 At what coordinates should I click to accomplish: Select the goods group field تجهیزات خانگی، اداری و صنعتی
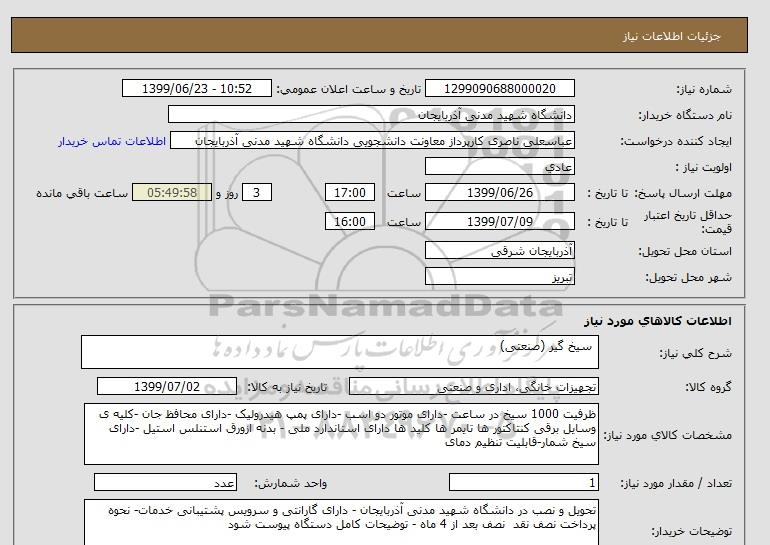(474, 387)
